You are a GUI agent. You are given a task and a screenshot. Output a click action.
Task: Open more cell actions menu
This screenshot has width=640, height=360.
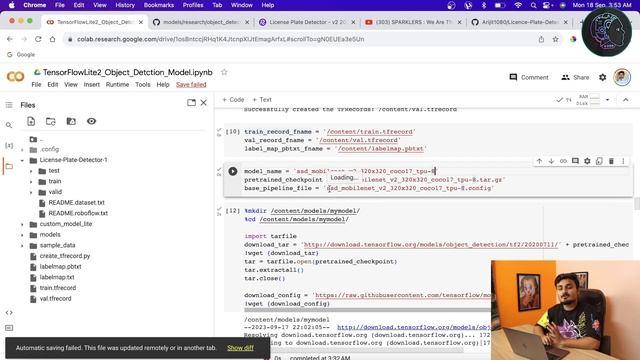click(x=623, y=161)
